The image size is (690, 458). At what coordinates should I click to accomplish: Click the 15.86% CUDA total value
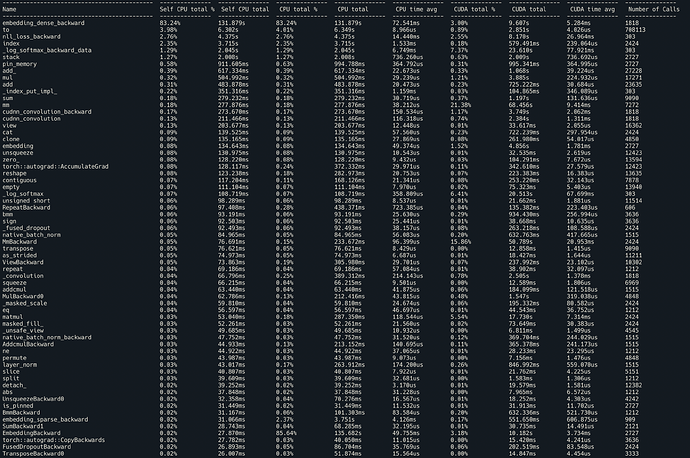pos(461,242)
